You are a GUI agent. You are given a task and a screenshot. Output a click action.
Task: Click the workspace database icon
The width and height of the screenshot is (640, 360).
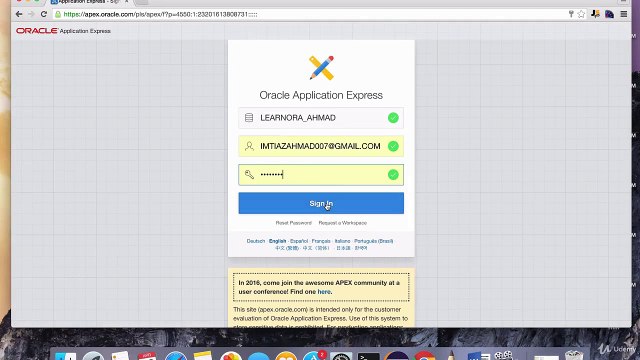coord(249,118)
